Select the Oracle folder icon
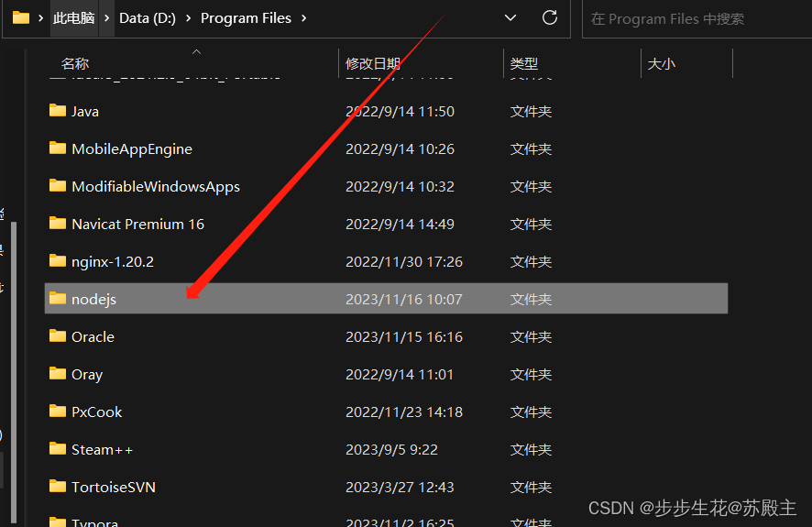This screenshot has height=527, width=812. 58,336
